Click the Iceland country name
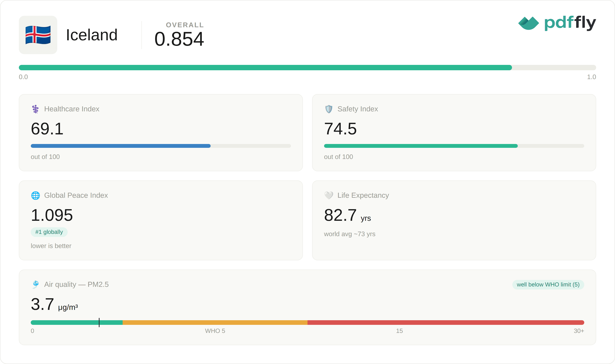Image resolution: width=615 pixels, height=364 pixels. pyautogui.click(x=92, y=35)
